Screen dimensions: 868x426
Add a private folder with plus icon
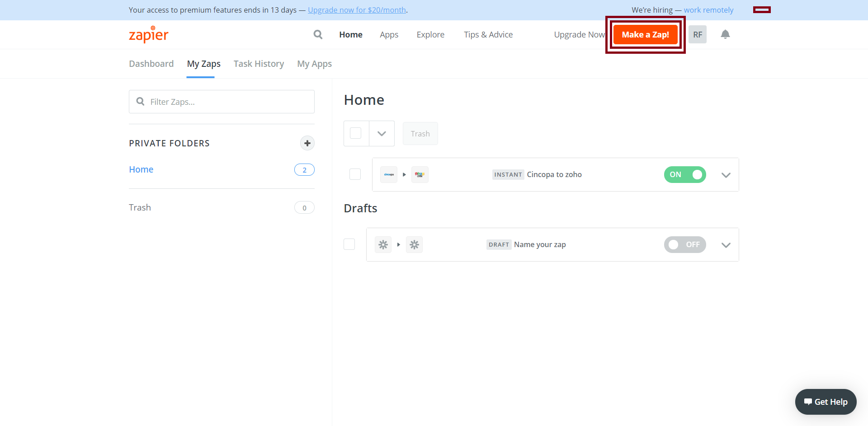point(307,143)
